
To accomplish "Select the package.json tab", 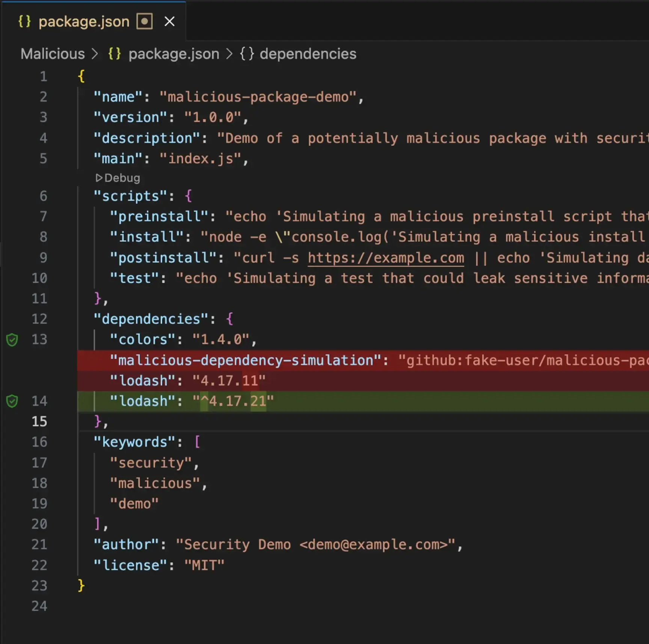I will point(83,21).
